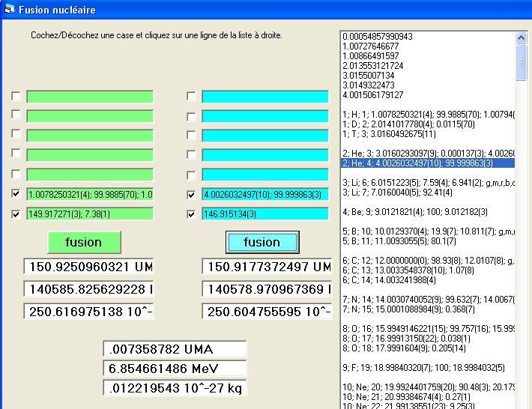Click the list scrollbar up arrow
Image resolution: width=532 pixels, height=409 pixels.
pos(522,37)
